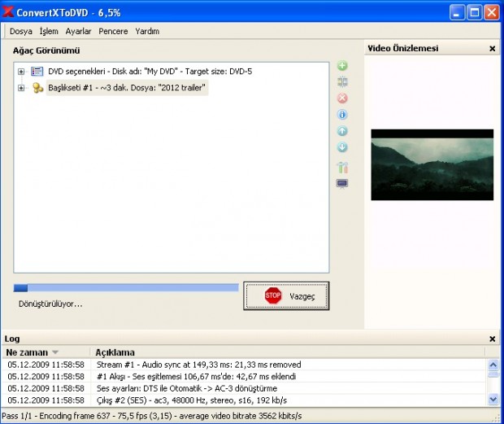Click the blue information icon
The image size is (504, 424).
point(342,115)
